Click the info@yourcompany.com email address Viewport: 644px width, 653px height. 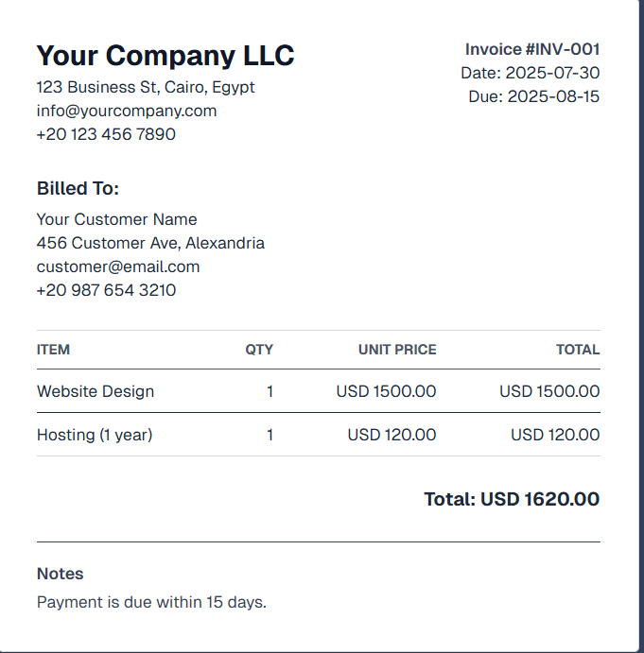[x=127, y=112]
